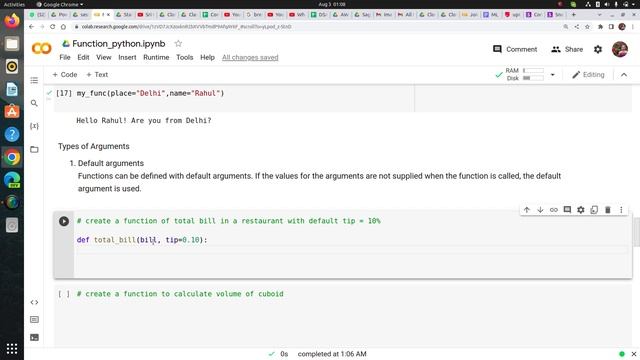The image size is (640, 360).
Task: Open cell editor settings gear
Action: coord(580,210)
